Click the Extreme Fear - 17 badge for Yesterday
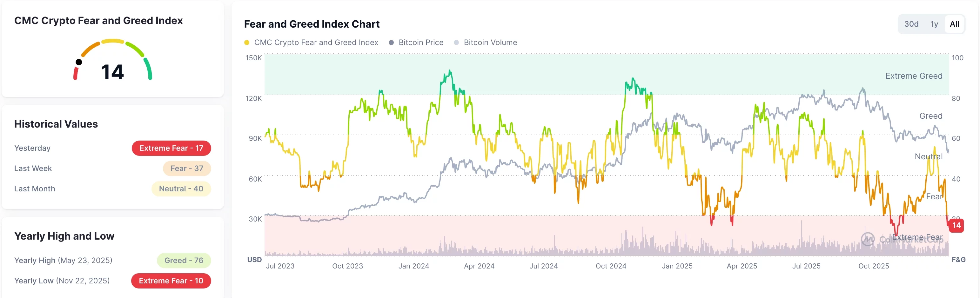Image resolution: width=980 pixels, height=298 pixels. pyautogui.click(x=171, y=148)
